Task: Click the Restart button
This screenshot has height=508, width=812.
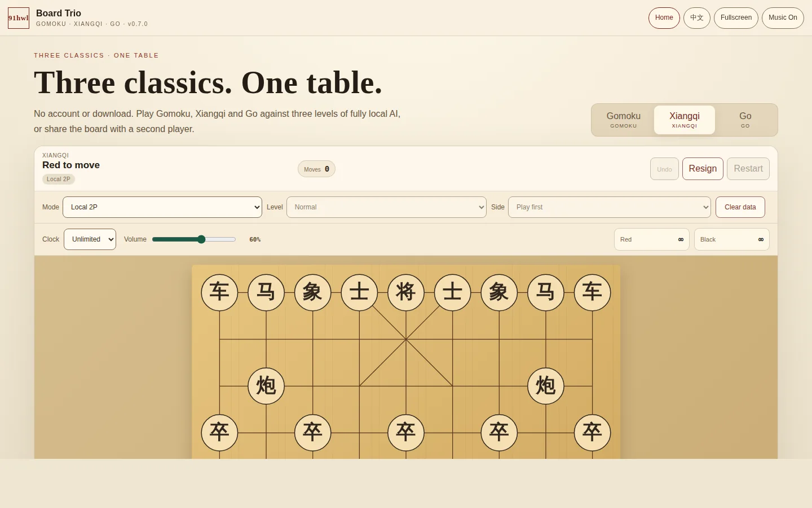Action: [x=748, y=169]
